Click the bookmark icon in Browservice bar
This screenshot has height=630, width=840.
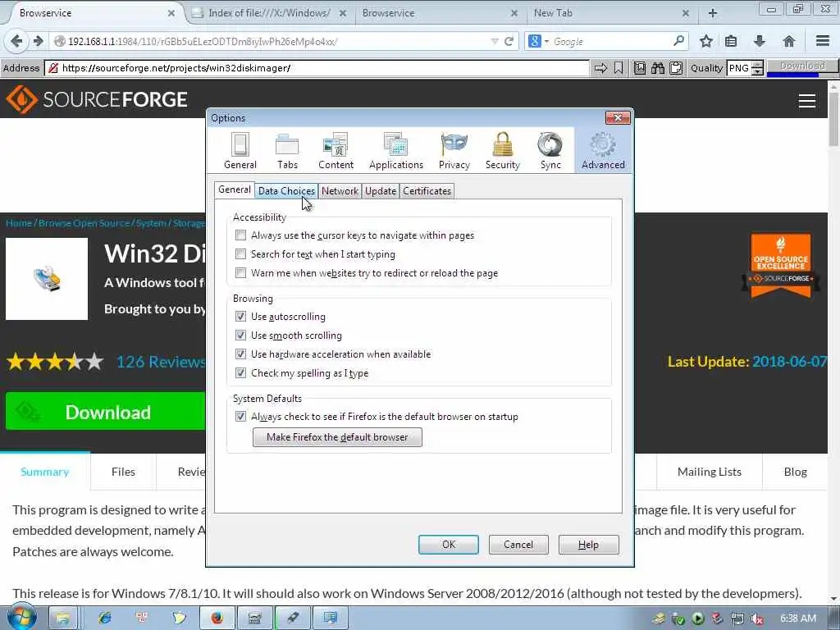[619, 68]
